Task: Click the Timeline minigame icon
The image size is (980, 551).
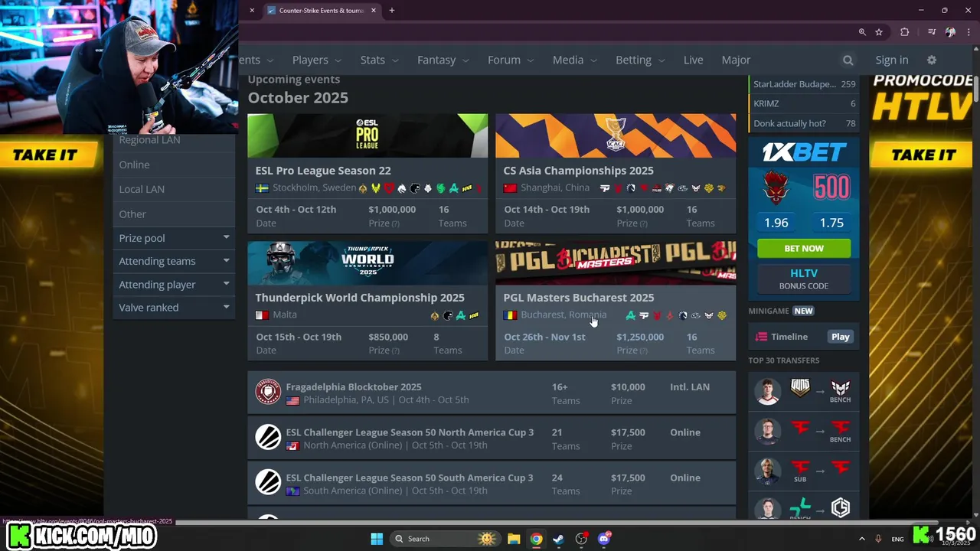Action: [x=761, y=337]
